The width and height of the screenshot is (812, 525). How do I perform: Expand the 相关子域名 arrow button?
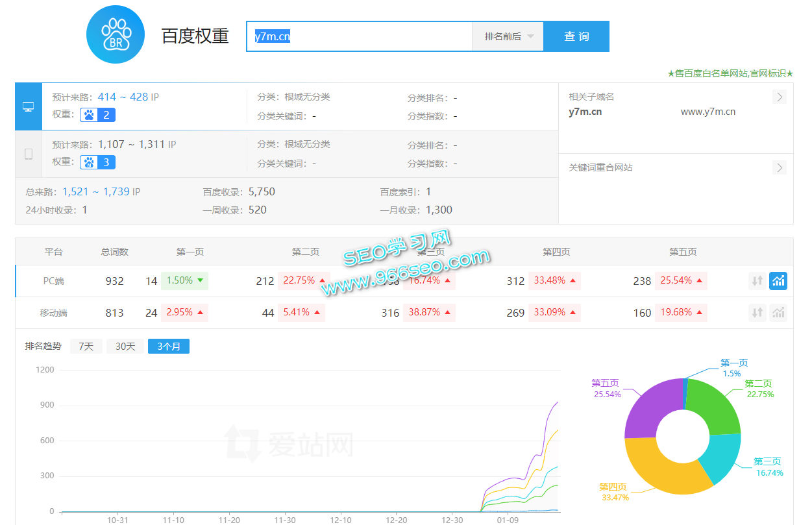pyautogui.click(x=780, y=97)
